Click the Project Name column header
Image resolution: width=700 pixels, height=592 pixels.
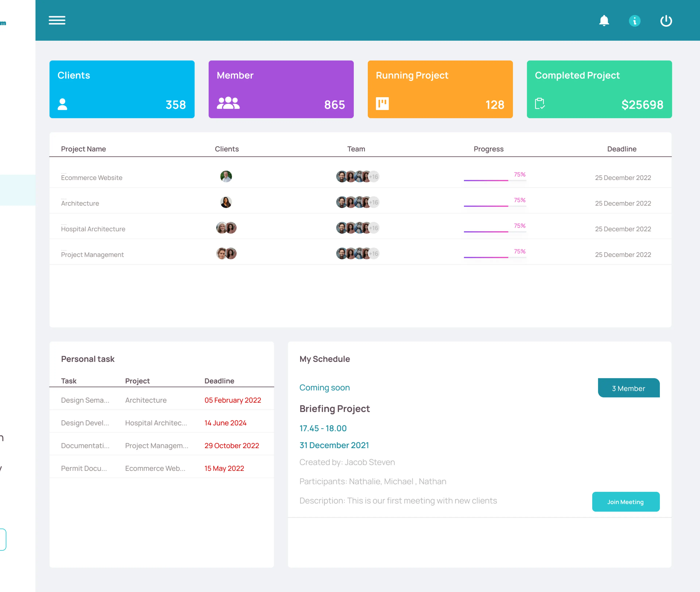83,149
